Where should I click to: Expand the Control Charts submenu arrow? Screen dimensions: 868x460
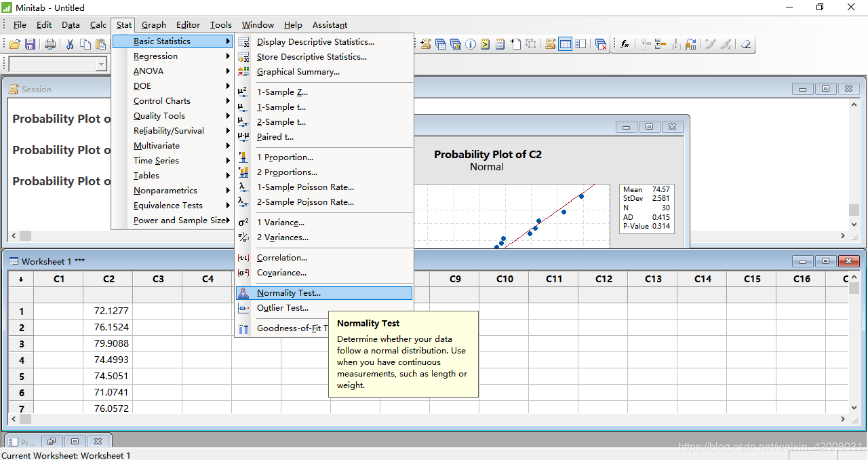[229, 101]
